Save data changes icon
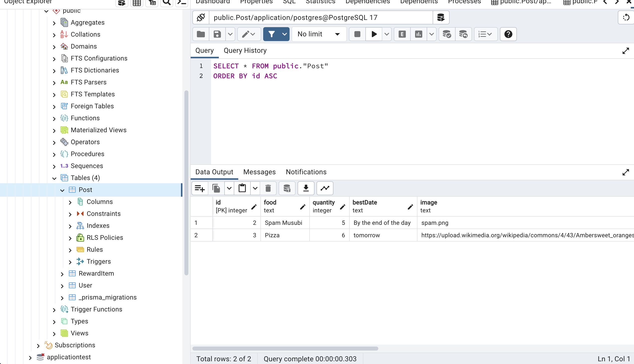 287,188
